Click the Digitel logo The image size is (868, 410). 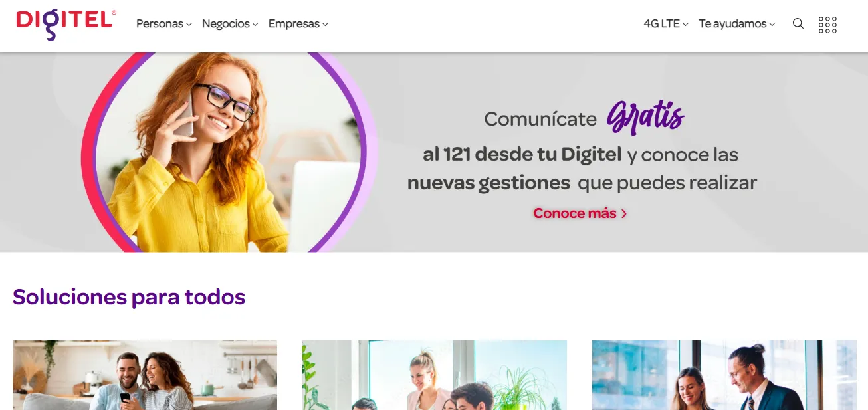click(x=66, y=24)
